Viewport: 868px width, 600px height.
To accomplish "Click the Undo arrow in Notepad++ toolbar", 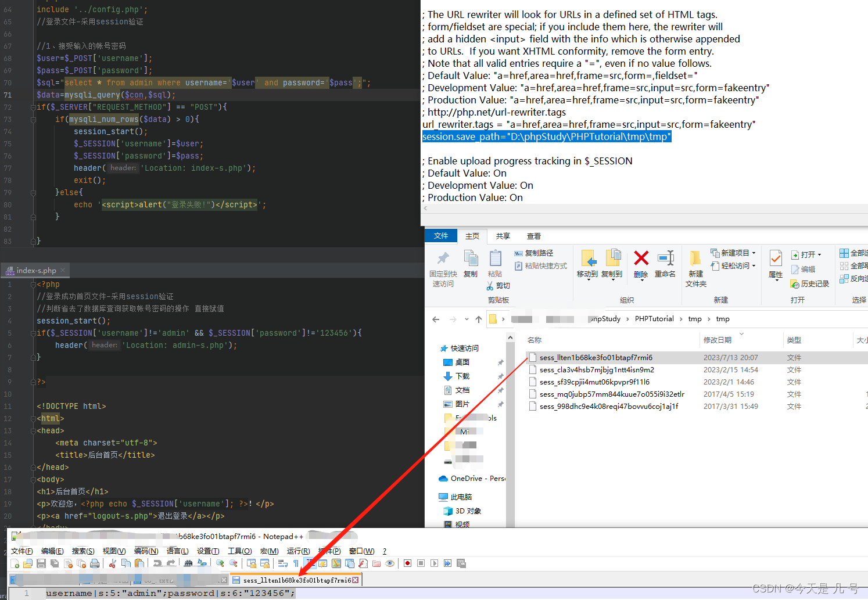I will pyautogui.click(x=157, y=563).
